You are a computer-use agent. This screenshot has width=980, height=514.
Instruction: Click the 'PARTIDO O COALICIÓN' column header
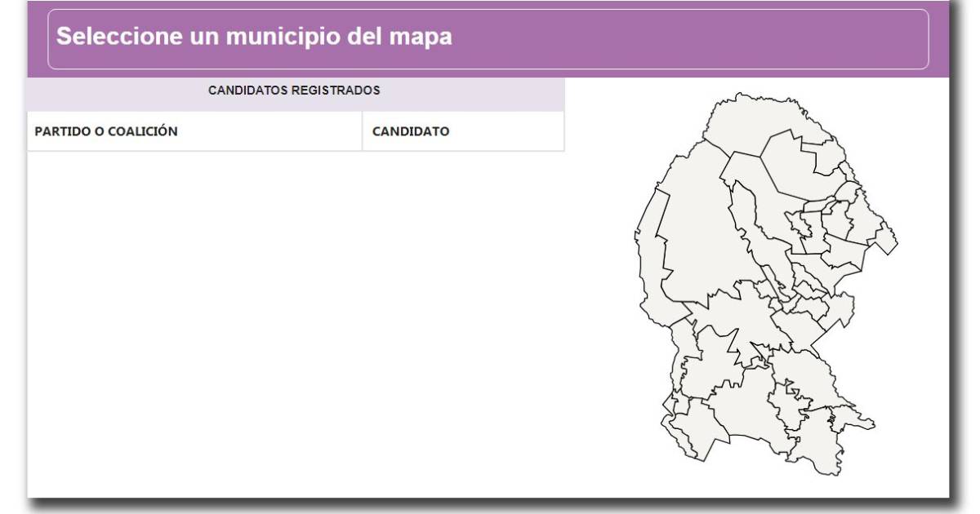tap(106, 131)
